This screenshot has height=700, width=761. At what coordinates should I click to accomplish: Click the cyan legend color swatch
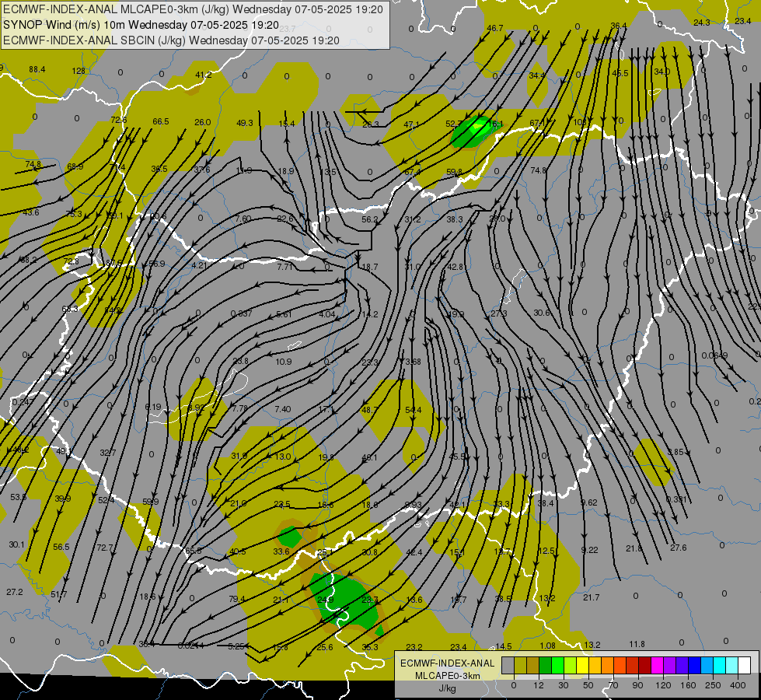719,665
